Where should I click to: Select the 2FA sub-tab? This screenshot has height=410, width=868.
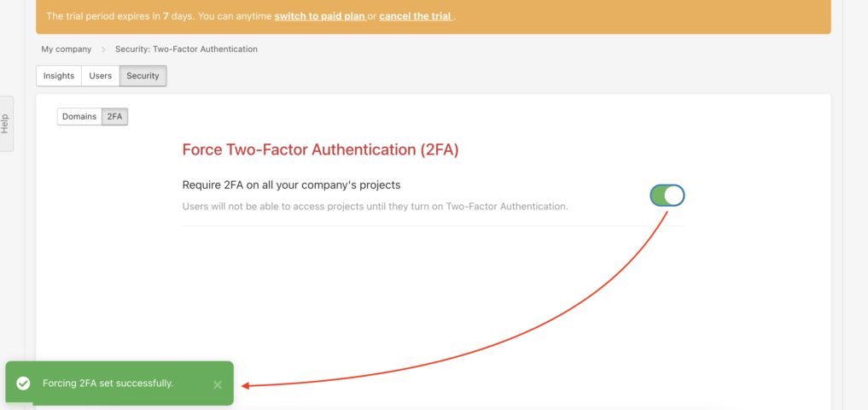114,116
